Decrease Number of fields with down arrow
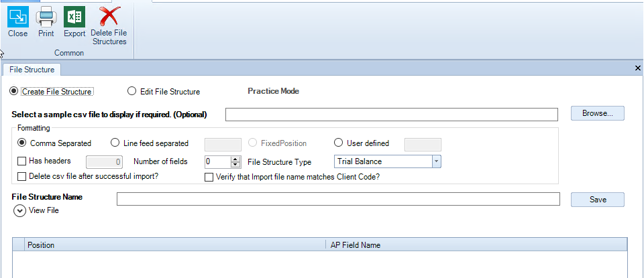This screenshot has height=278, width=644. point(235,164)
